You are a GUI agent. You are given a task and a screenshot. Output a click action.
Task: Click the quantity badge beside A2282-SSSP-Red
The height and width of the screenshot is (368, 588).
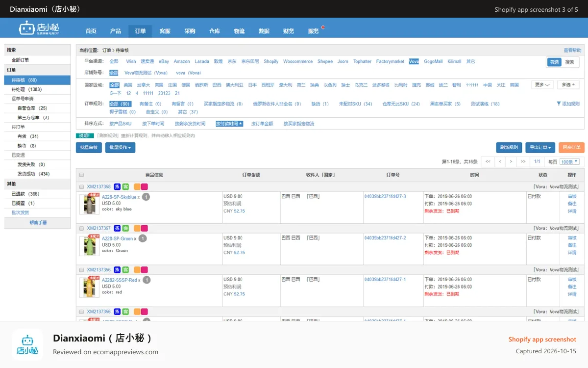click(x=147, y=280)
